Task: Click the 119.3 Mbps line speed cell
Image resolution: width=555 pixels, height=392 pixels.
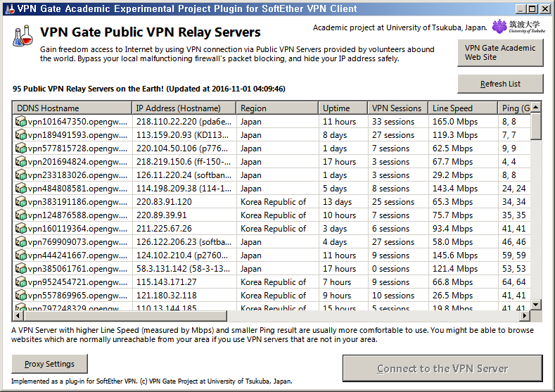Action: [x=463, y=135]
